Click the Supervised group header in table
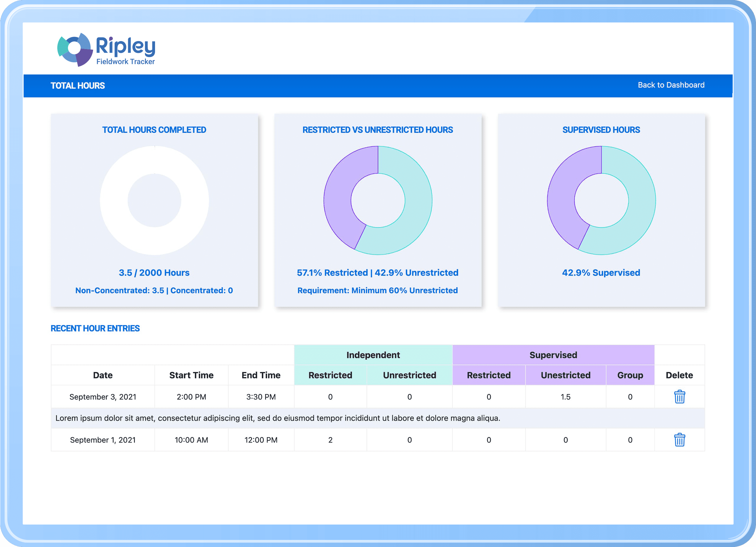This screenshot has height=547, width=756. pos(553,355)
